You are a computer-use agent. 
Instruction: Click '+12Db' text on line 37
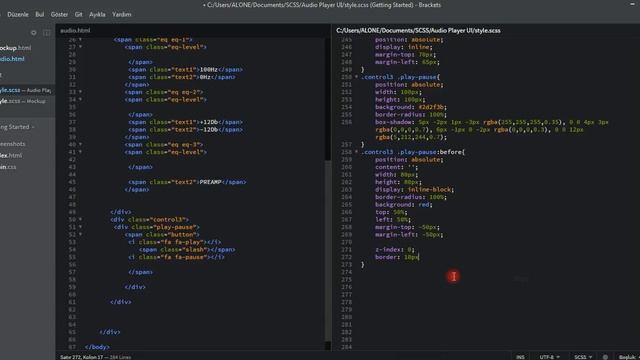pos(209,122)
